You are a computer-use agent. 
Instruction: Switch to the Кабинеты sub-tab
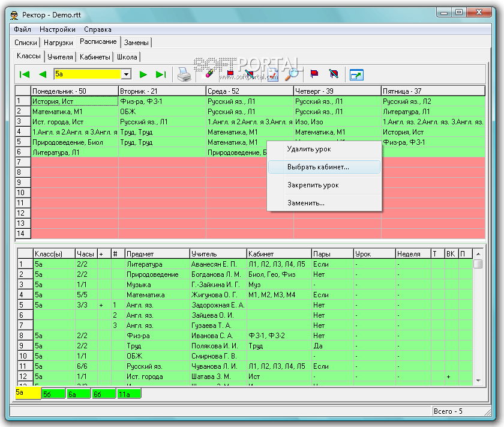tap(95, 57)
